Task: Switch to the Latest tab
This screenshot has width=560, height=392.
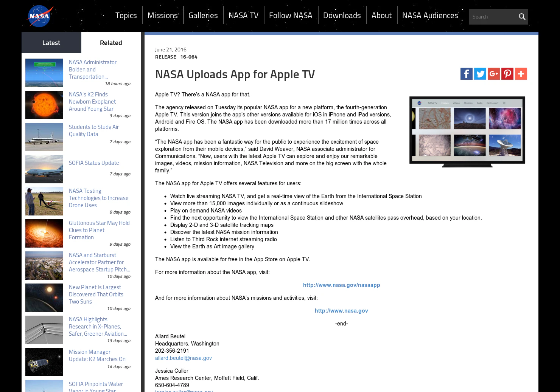Action: [51, 43]
